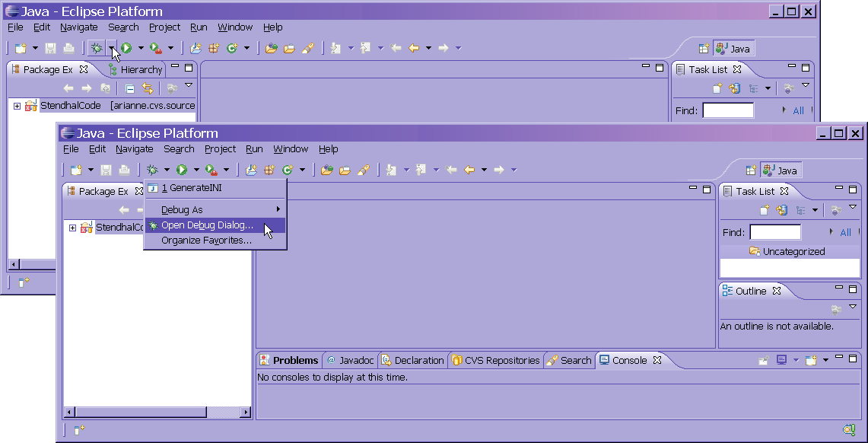
Task: Open the Outline view menu dropdown
Action: (853, 307)
